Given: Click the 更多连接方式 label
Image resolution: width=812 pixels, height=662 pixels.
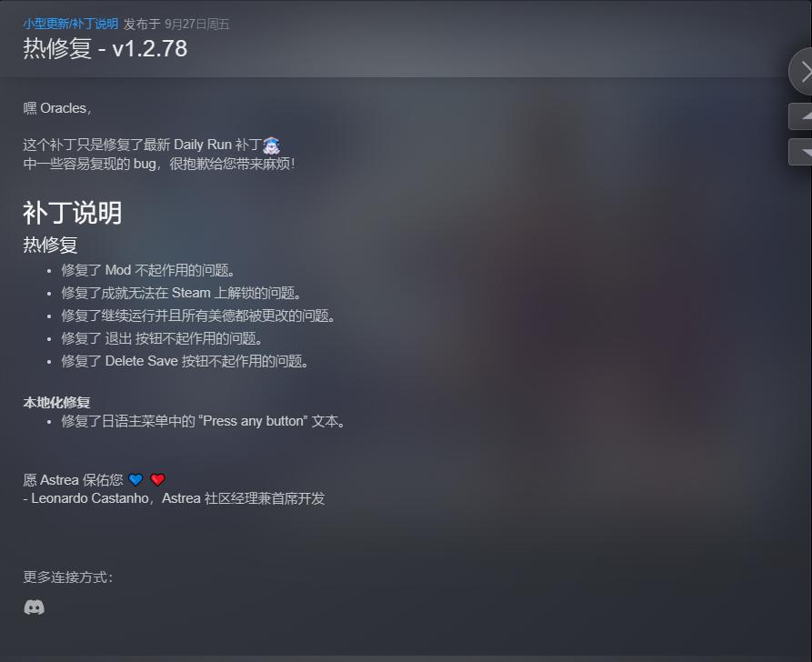Looking at the screenshot, I should [x=68, y=577].
